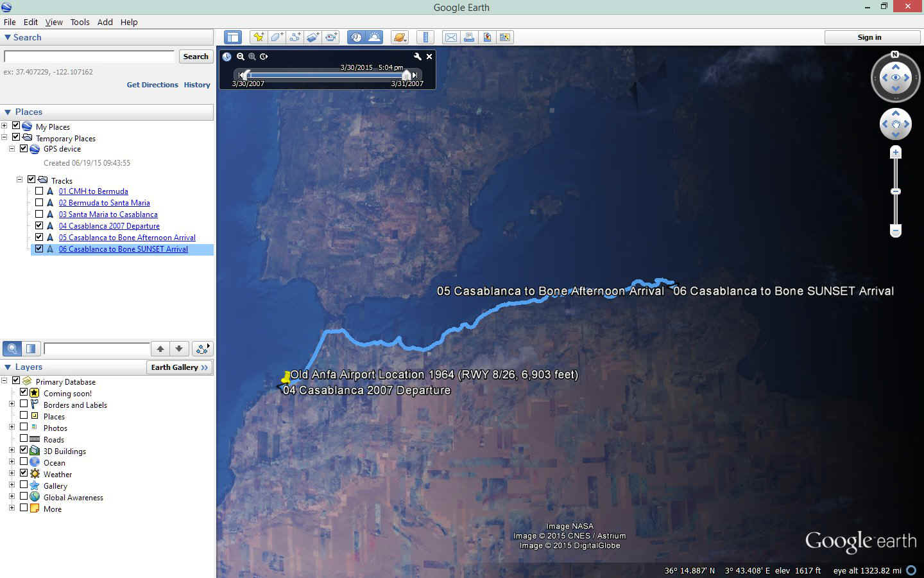This screenshot has width=924, height=578.
Task: Zoom in with the plus button
Action: 896,152
